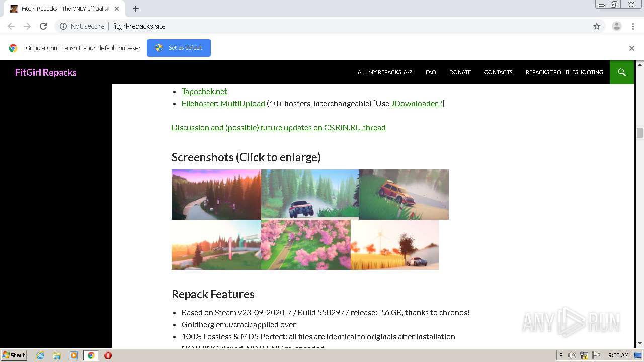Open REPACKS TROUBLESHOOTING menu item
644x362 pixels.
[x=565, y=72]
